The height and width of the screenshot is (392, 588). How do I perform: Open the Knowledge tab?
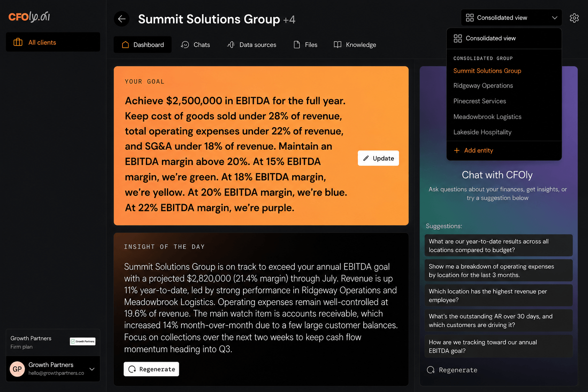pos(355,45)
